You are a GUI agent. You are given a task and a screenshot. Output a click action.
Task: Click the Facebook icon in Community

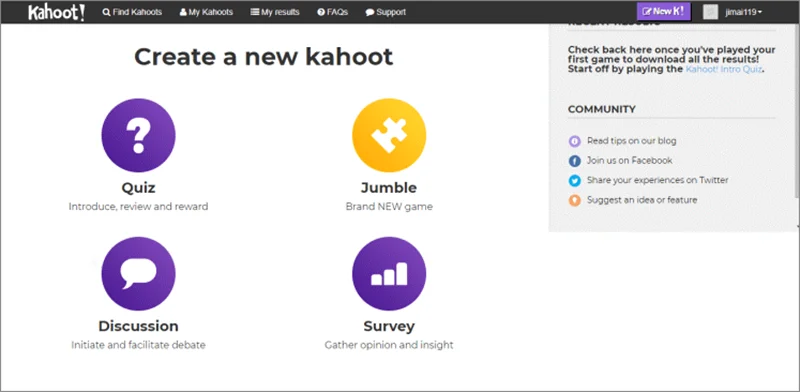point(574,161)
